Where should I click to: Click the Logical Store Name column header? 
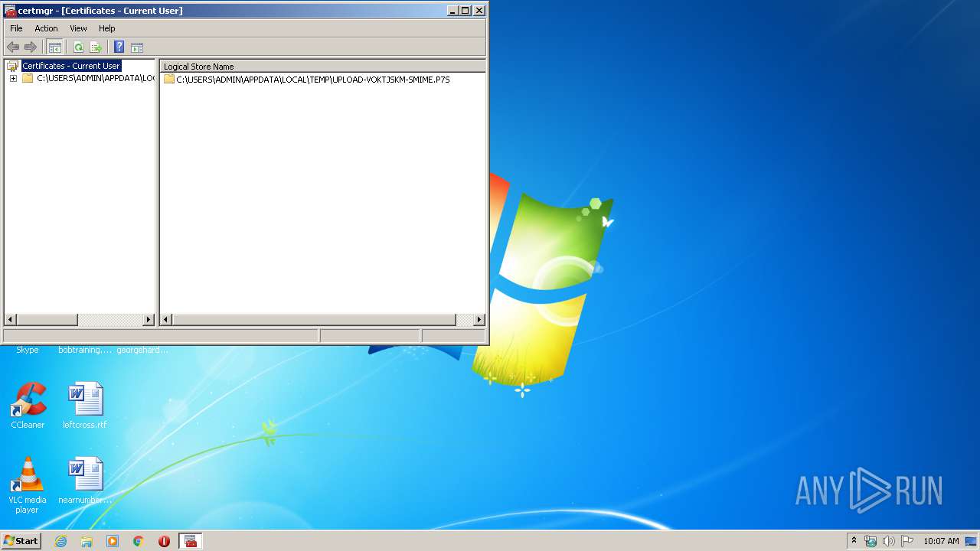[322, 66]
